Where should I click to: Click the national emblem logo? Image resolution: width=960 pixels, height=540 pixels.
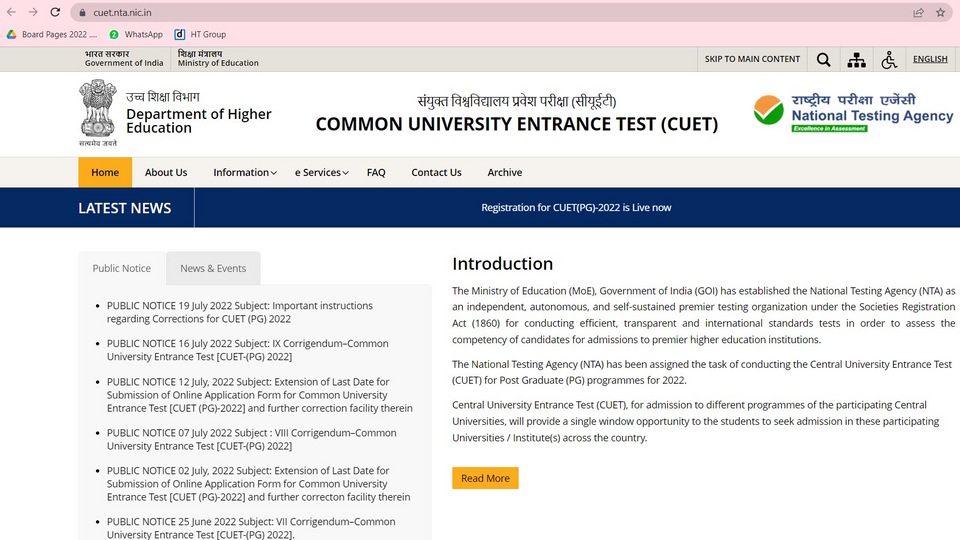(x=97, y=113)
